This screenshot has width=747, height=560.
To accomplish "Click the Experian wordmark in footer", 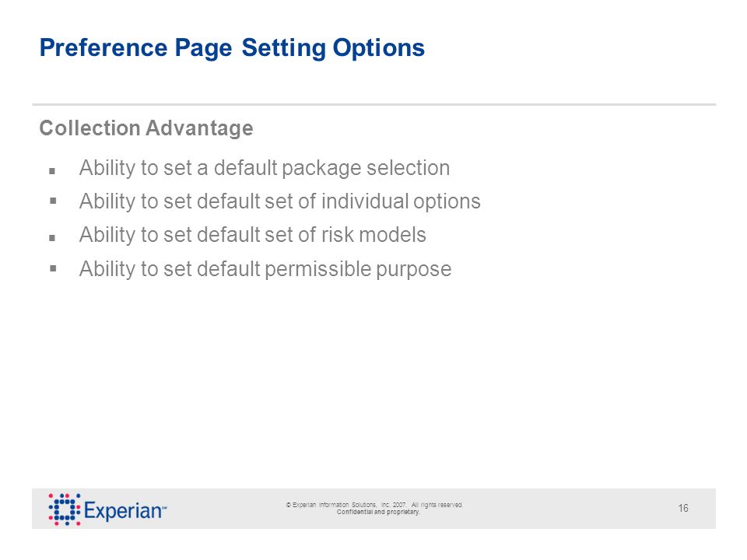I will (124, 510).
